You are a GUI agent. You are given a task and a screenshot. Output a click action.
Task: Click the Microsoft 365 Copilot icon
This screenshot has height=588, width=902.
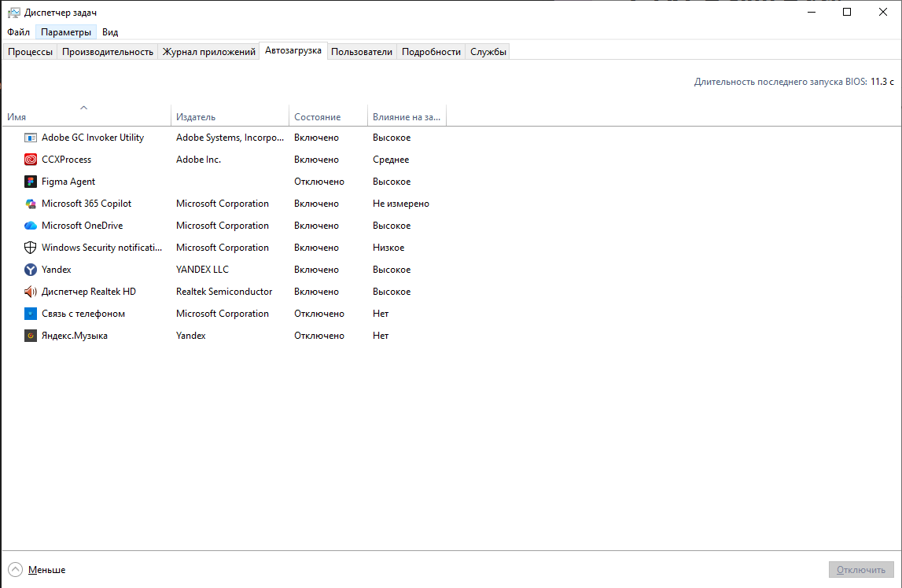31,204
